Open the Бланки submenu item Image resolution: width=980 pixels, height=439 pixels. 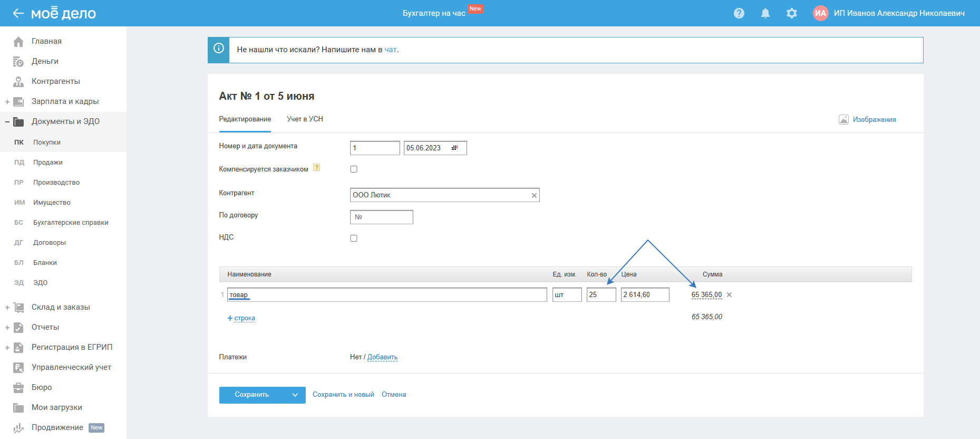tap(45, 263)
